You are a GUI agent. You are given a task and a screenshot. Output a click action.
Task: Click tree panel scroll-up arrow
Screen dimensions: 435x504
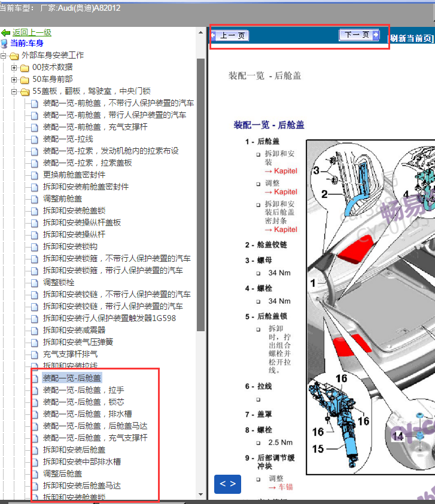pyautogui.click(x=201, y=32)
